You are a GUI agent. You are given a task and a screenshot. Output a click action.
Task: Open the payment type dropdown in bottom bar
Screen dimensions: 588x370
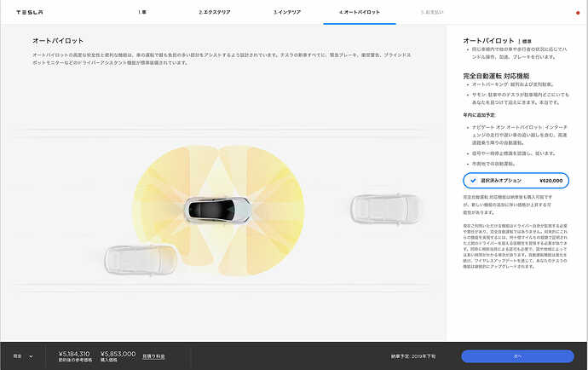point(23,356)
